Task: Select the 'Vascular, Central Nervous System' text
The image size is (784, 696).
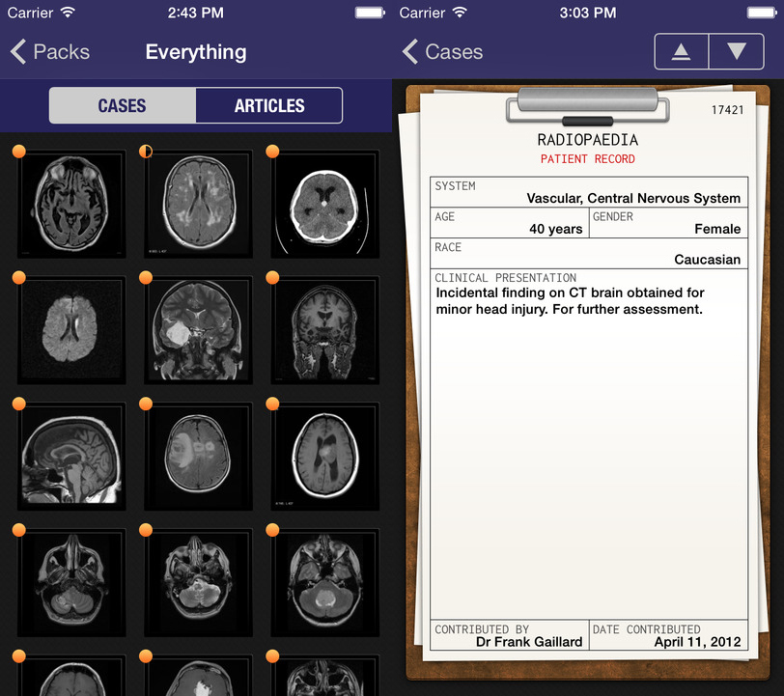Action: [633, 199]
